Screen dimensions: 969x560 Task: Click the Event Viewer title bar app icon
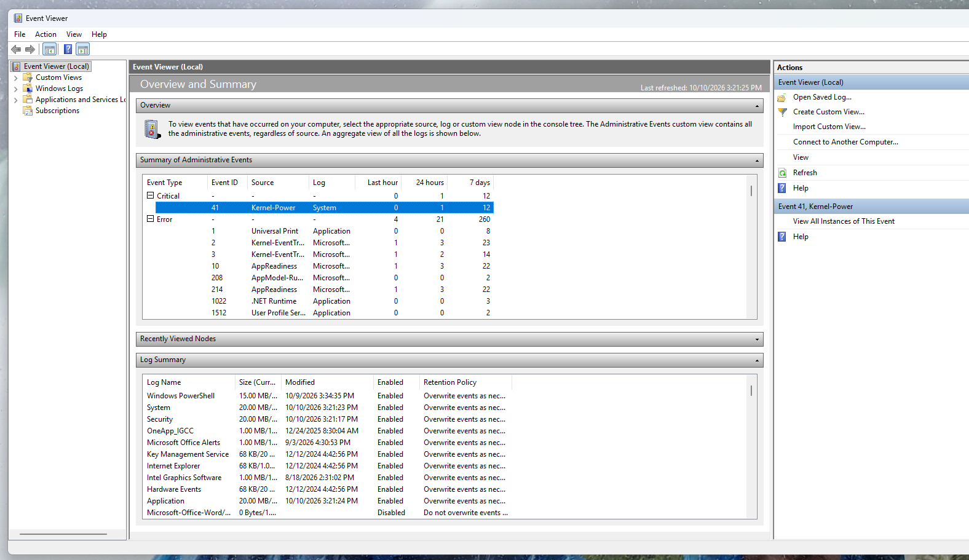[x=18, y=18]
